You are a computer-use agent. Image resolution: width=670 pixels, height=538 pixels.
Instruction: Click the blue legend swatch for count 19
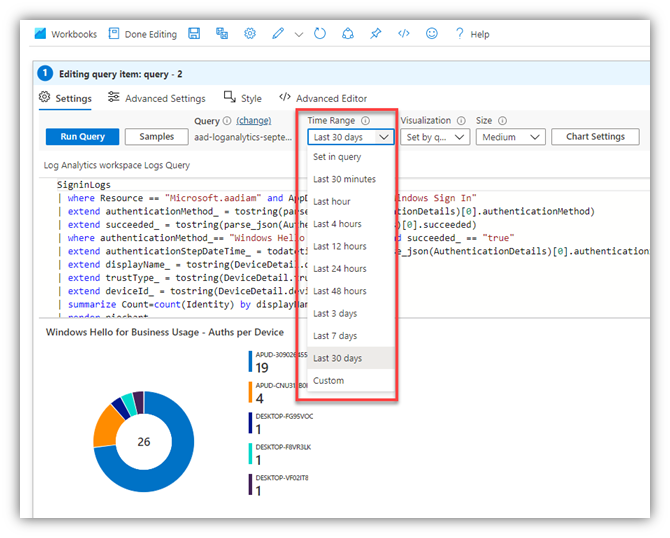250,362
